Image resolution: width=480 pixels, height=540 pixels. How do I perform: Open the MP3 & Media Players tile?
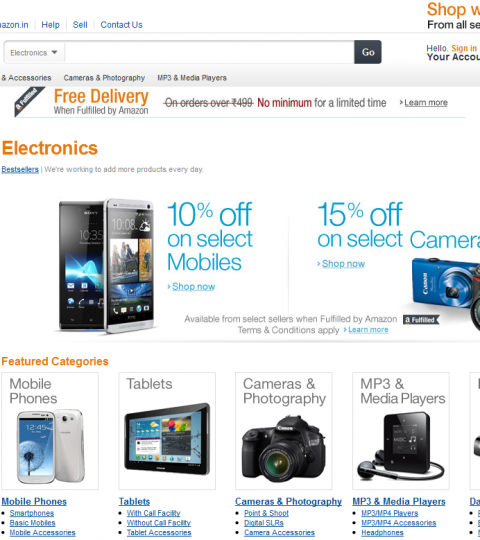click(x=401, y=431)
